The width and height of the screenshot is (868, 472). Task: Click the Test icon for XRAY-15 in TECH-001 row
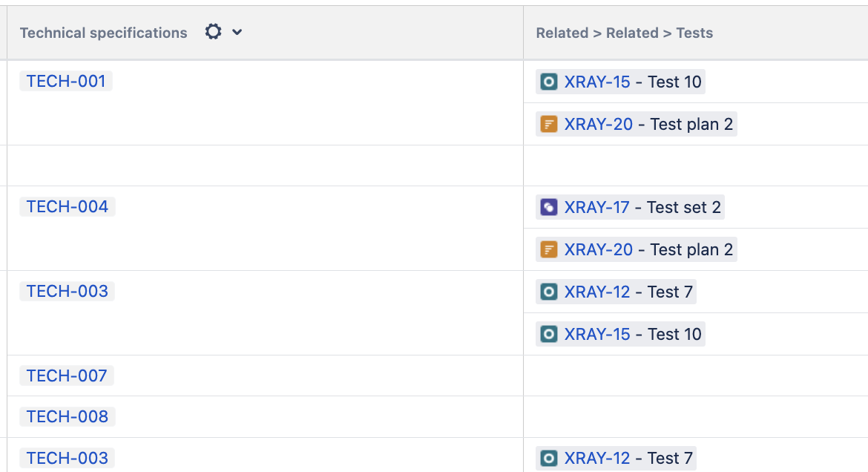pyautogui.click(x=548, y=82)
